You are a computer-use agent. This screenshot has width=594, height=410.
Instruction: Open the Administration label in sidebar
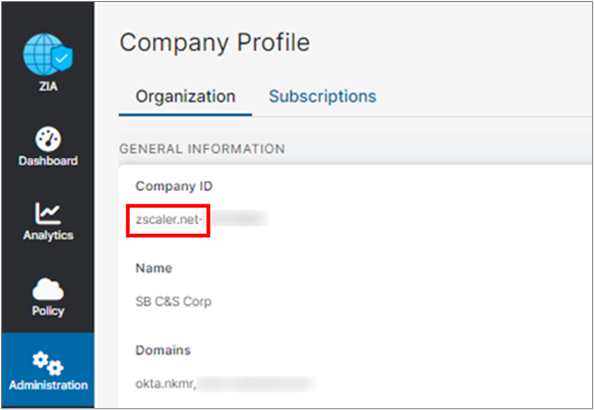[48, 385]
